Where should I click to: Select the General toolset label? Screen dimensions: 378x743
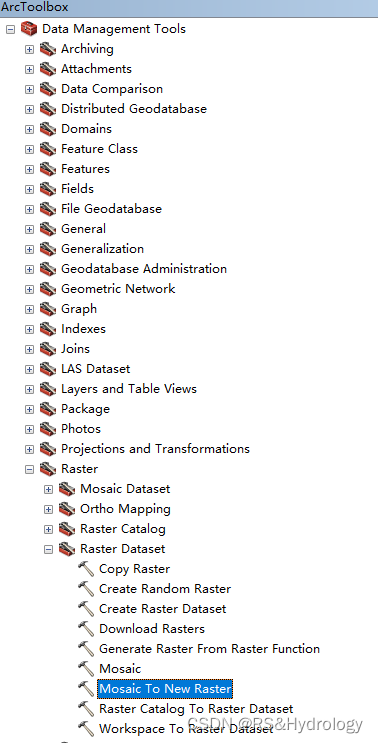point(83,228)
